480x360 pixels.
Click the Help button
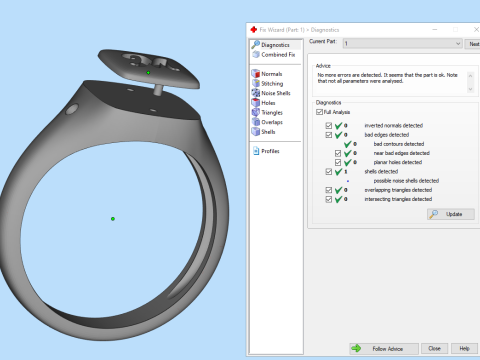tap(464, 349)
